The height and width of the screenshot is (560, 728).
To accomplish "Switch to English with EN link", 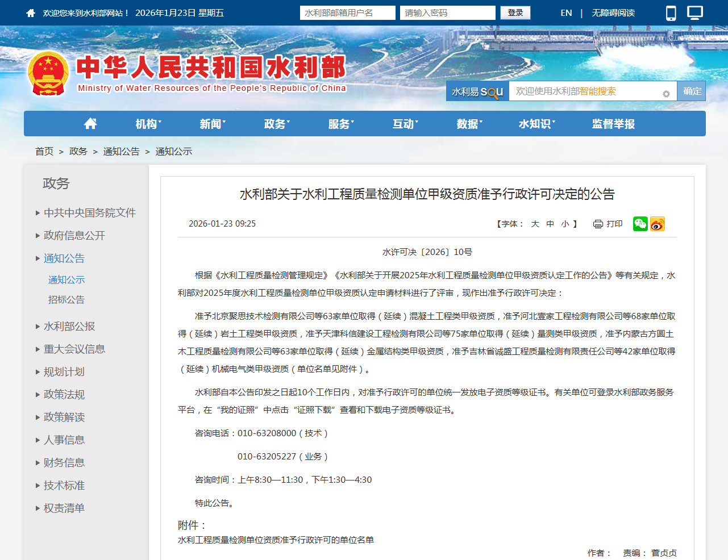I will [x=566, y=12].
